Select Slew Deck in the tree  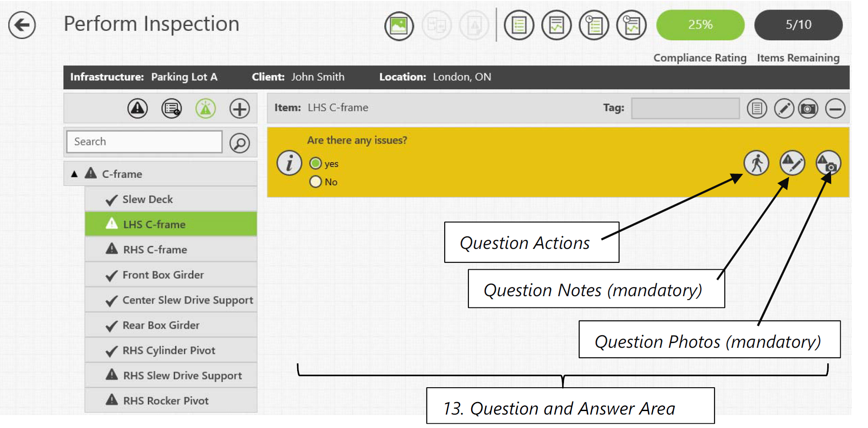[x=147, y=199]
